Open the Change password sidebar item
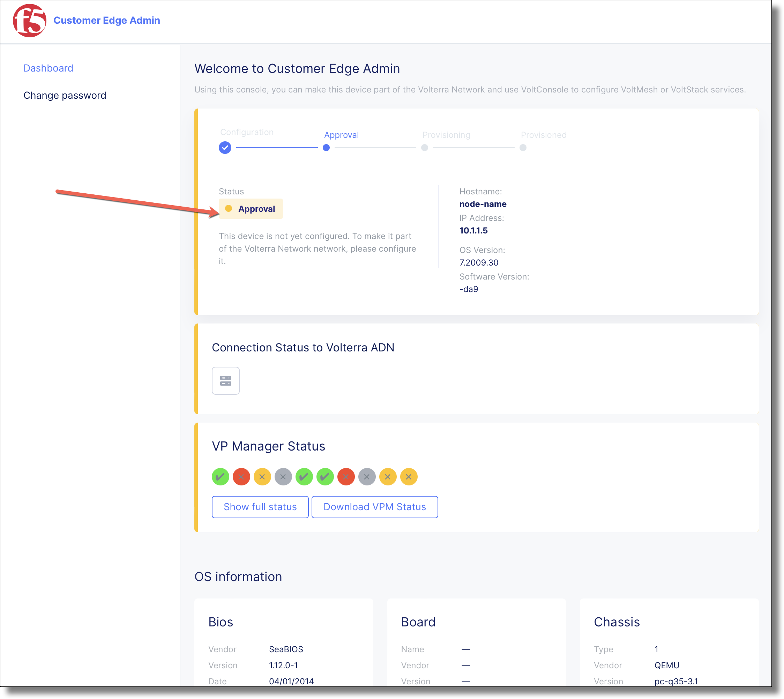The image size is (784, 699). coord(65,95)
